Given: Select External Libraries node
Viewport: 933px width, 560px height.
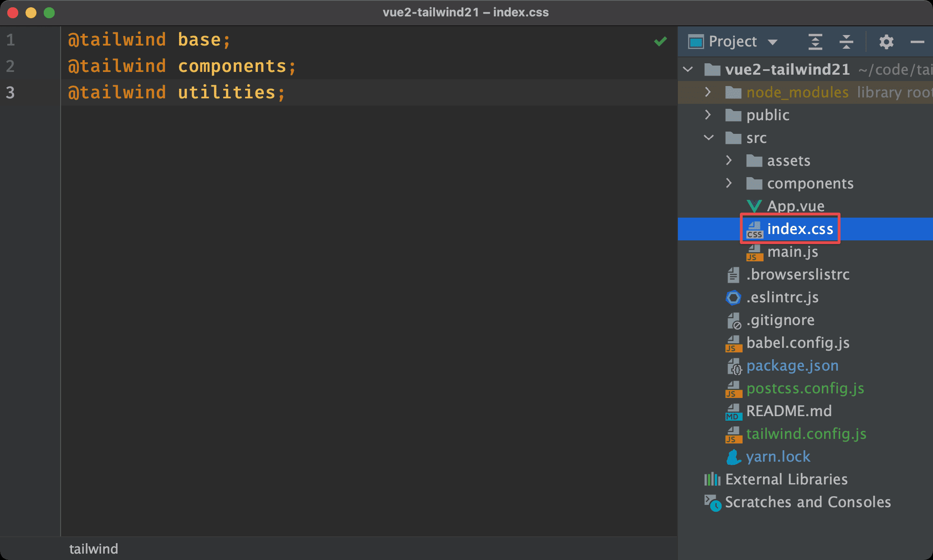Looking at the screenshot, I should pyautogui.click(x=786, y=479).
